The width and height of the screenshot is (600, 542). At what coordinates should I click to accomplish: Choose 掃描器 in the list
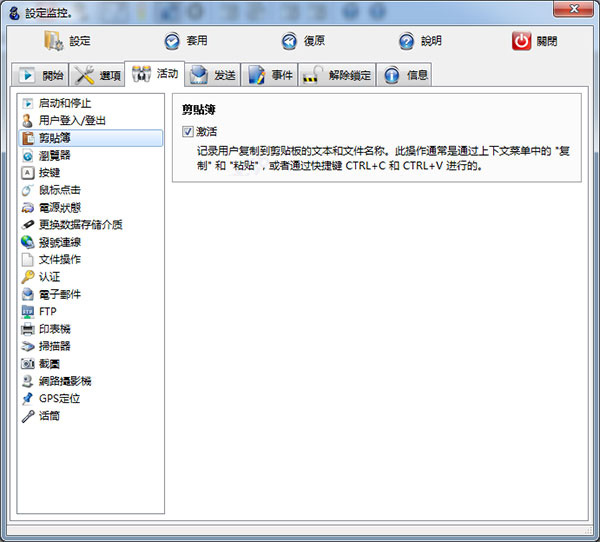tap(90, 346)
